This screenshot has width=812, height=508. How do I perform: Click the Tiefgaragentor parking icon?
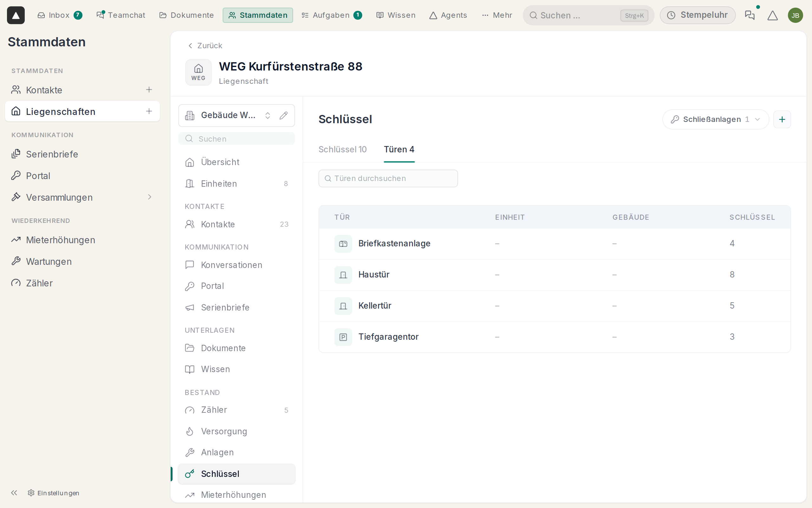[x=343, y=337]
